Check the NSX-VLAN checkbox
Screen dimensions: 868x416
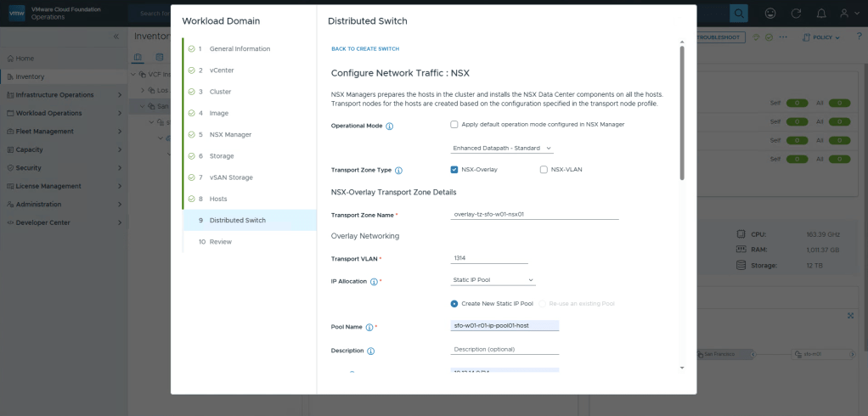(x=544, y=170)
